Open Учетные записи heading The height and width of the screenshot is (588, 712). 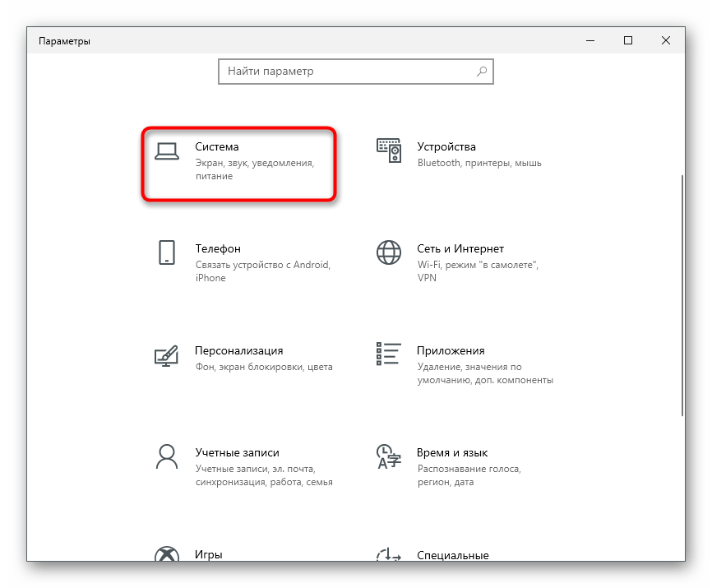[238, 453]
